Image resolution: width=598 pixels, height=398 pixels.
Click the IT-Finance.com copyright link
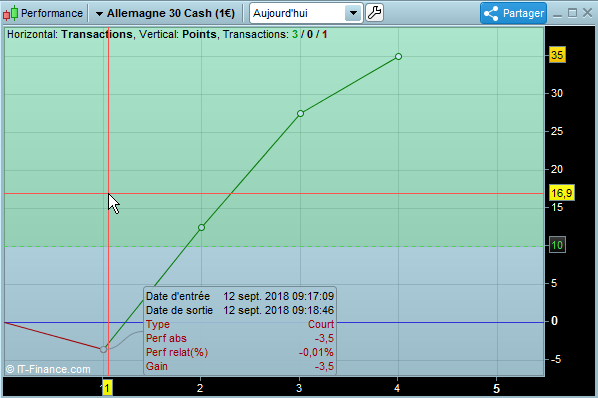tap(48, 369)
